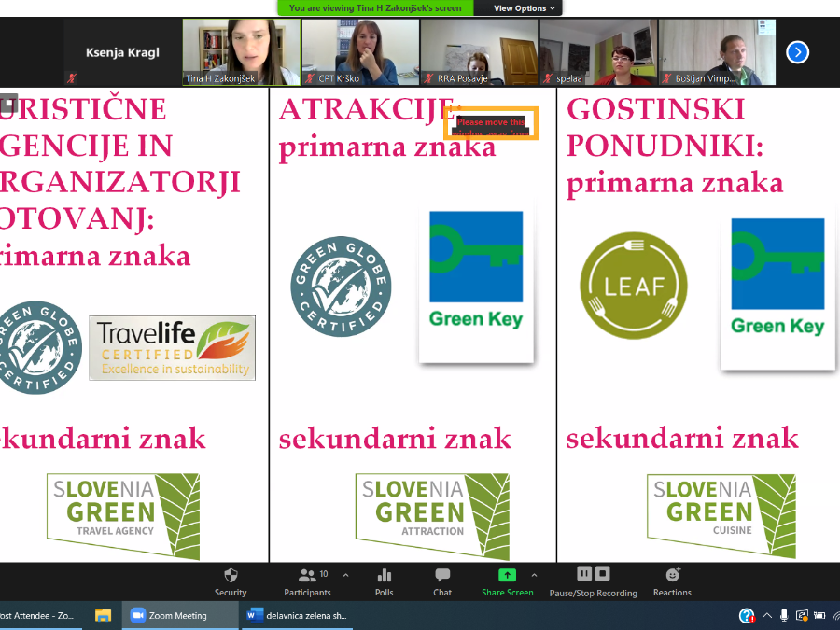Click the Travelife Certified logo
This screenshot has height=630, width=840.
point(172,348)
